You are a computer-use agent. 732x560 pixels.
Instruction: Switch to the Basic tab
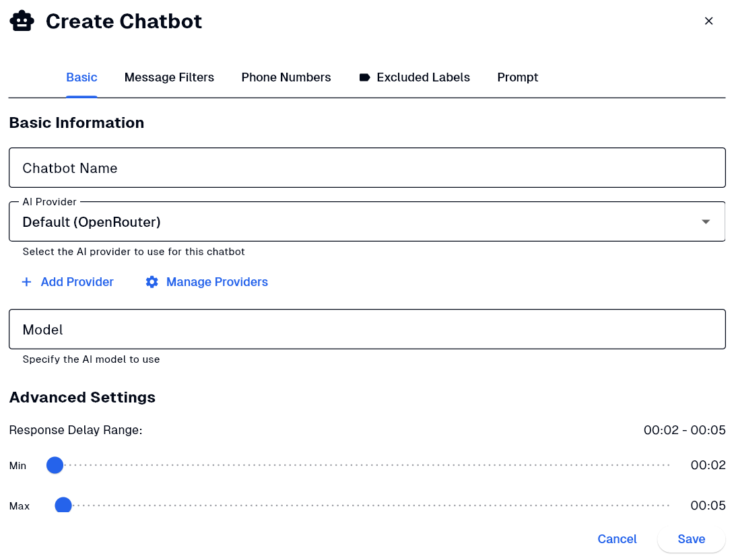click(81, 77)
